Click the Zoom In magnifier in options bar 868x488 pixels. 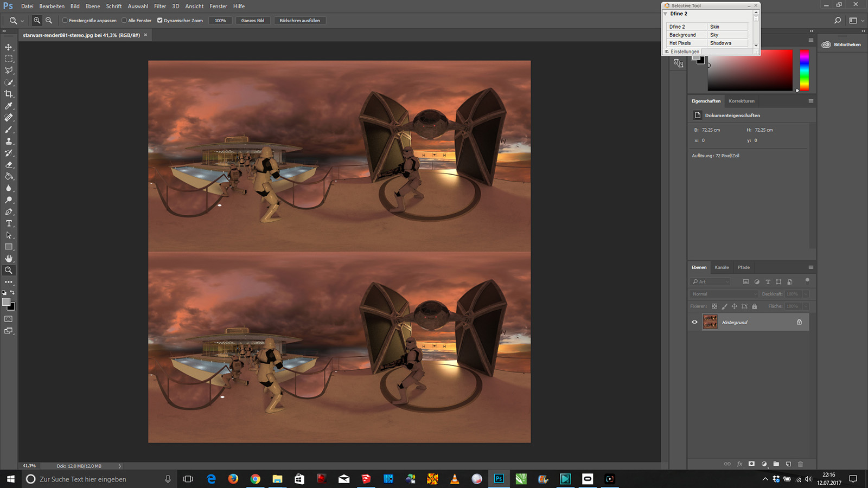[37, 21]
